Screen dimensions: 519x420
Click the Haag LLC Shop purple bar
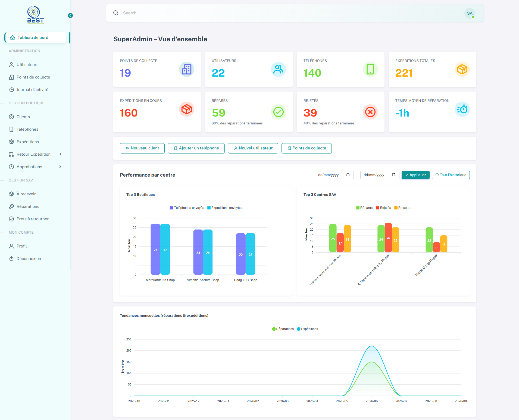tap(241, 254)
